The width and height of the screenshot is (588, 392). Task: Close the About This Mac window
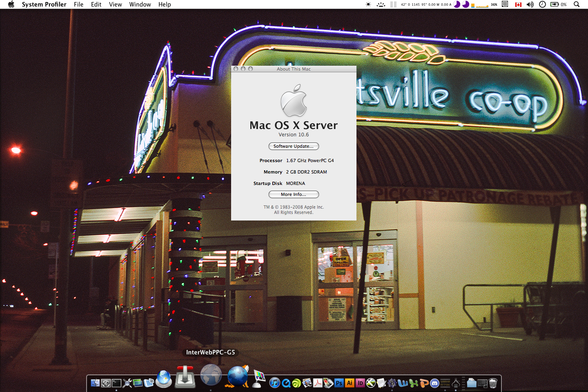(x=236, y=69)
